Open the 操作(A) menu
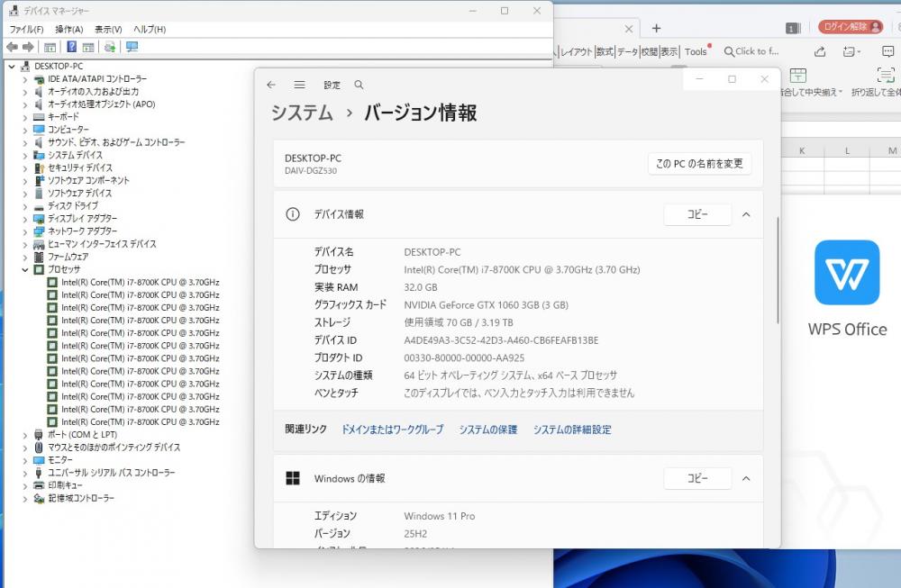Viewport: 901px width, 588px height. (x=69, y=30)
